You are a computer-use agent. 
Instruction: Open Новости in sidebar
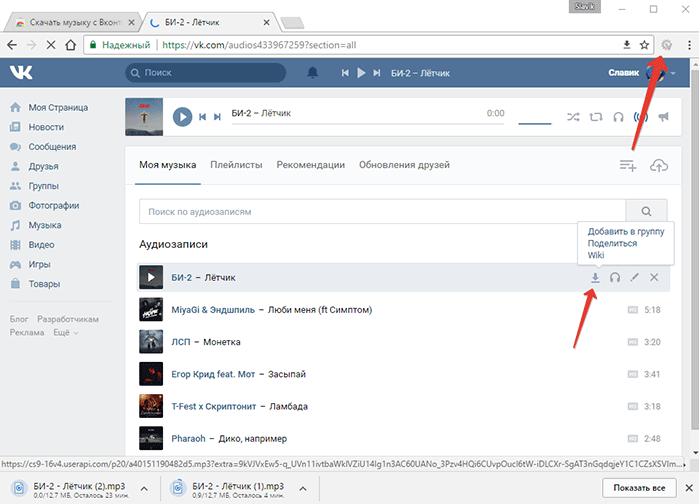tap(37, 127)
